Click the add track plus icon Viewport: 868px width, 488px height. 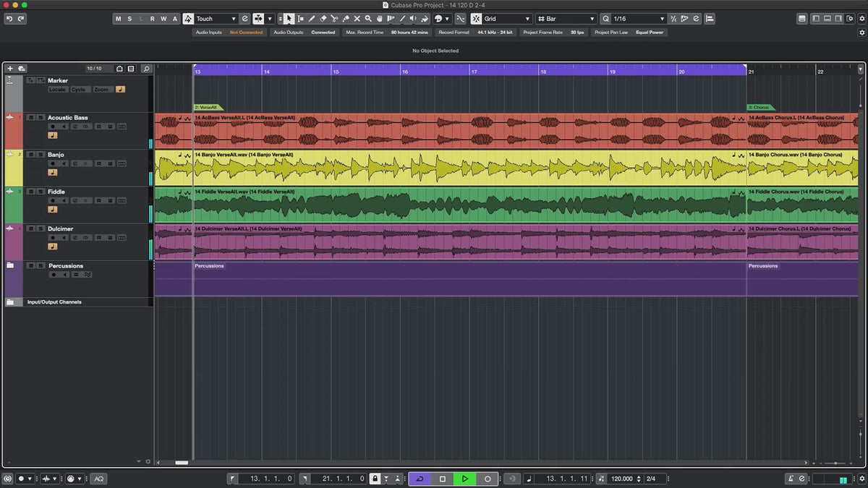tap(10, 69)
